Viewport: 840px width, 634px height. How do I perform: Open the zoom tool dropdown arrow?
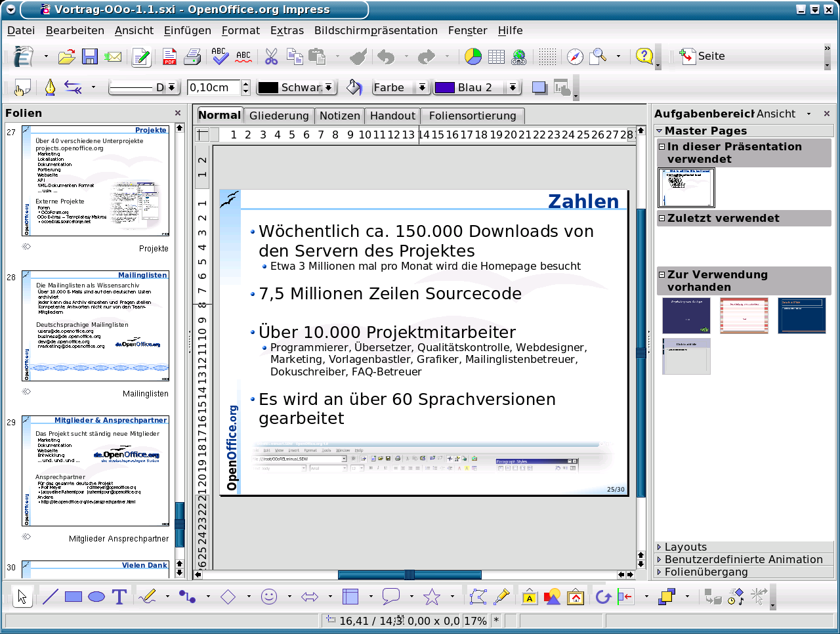(x=618, y=57)
